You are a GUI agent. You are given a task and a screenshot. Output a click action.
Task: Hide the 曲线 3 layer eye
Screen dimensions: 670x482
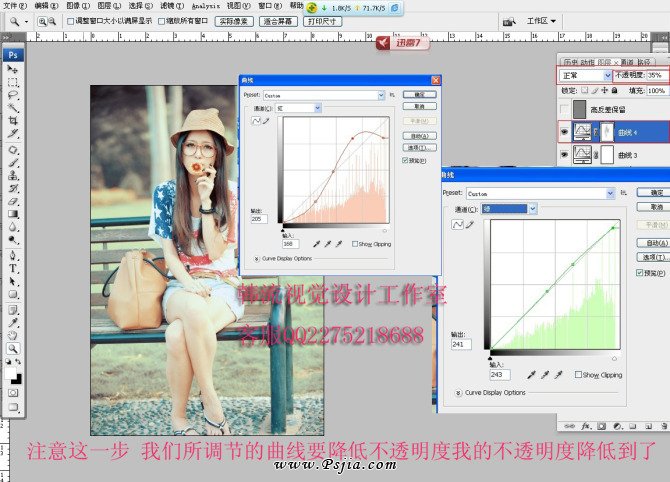pos(564,154)
